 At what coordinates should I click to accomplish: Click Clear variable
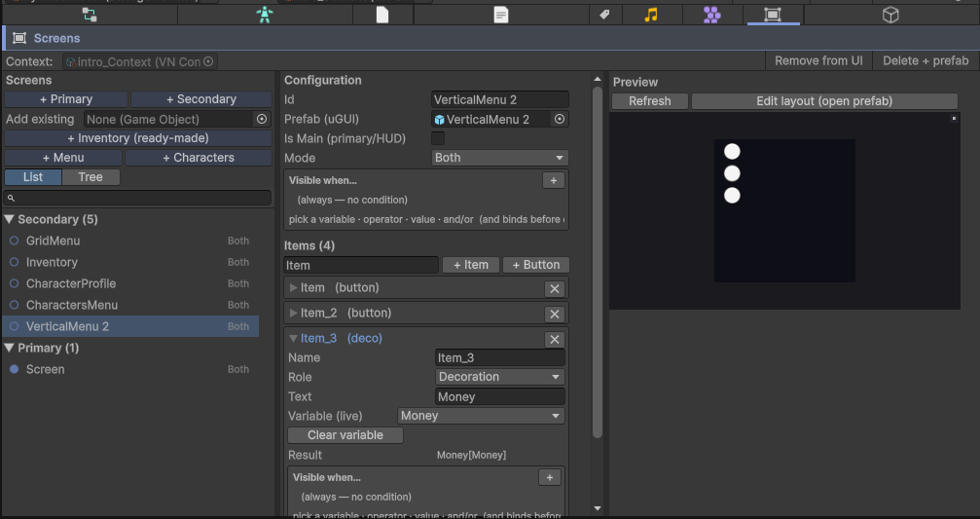point(345,435)
